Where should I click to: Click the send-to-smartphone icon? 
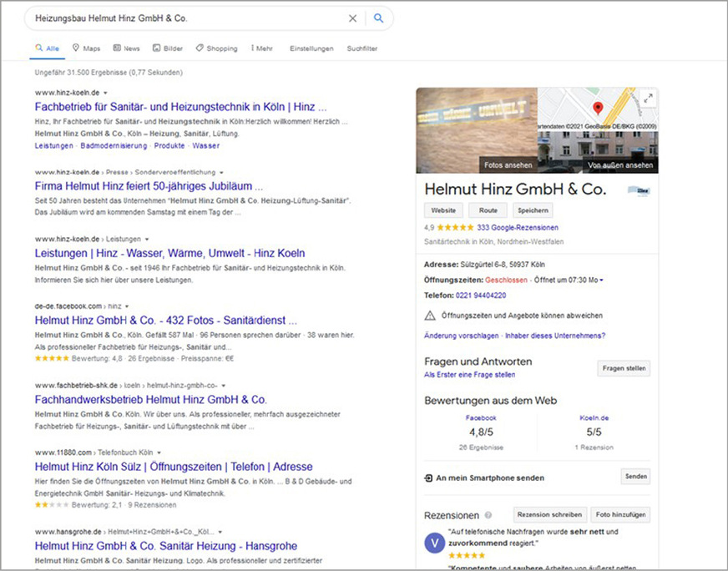click(x=429, y=476)
